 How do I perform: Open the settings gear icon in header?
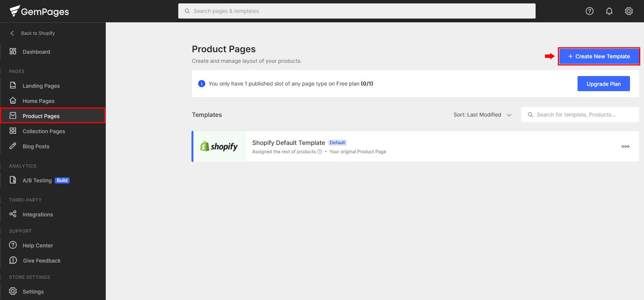pyautogui.click(x=629, y=11)
